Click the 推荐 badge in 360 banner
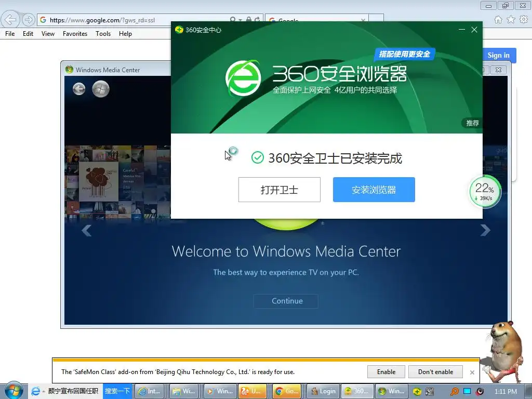The image size is (532, 399). (x=472, y=123)
